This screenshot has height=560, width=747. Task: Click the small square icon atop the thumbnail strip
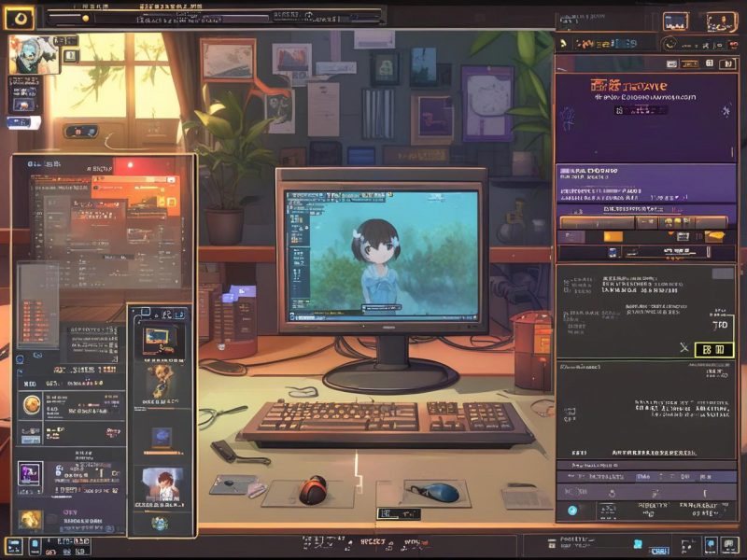pyautogui.click(x=146, y=313)
